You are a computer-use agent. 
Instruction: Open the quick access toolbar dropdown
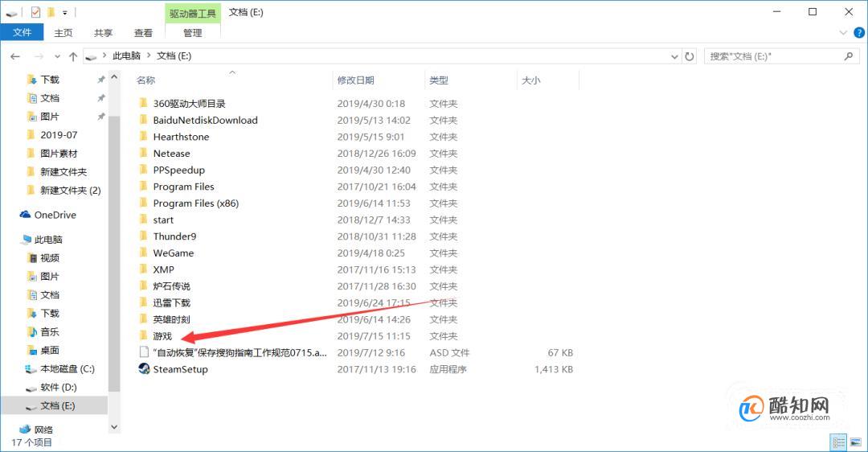(x=65, y=12)
